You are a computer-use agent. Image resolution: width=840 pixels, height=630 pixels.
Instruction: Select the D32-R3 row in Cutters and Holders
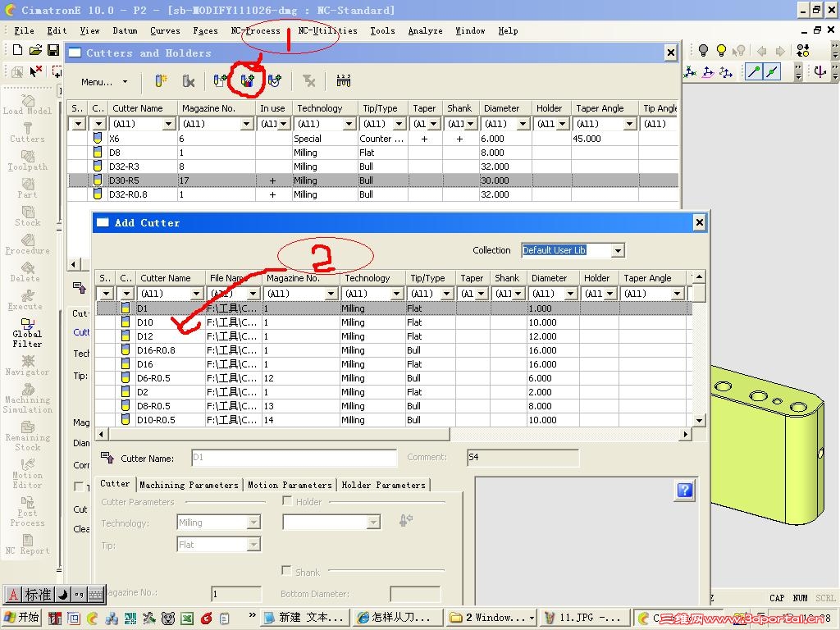click(373, 167)
